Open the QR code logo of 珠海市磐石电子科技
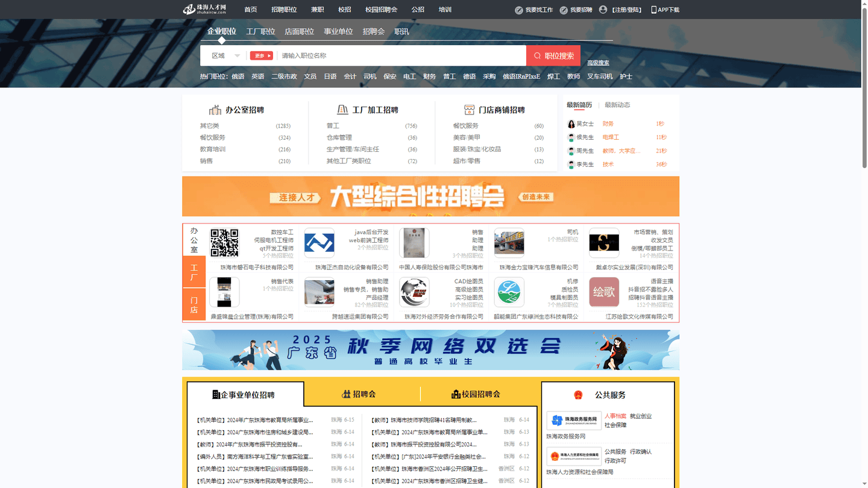The image size is (868, 488). pos(224,243)
